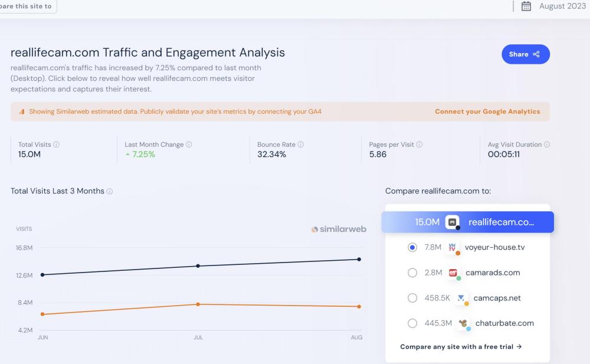This screenshot has width=590, height=364.
Task: Open the Connect your Google Analytics link
Action: pyautogui.click(x=487, y=112)
